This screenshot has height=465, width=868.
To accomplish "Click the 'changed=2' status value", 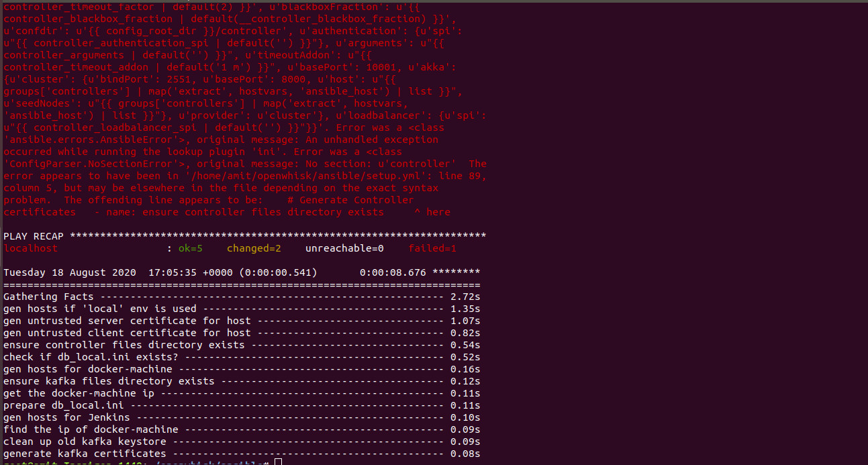I will tap(254, 248).
